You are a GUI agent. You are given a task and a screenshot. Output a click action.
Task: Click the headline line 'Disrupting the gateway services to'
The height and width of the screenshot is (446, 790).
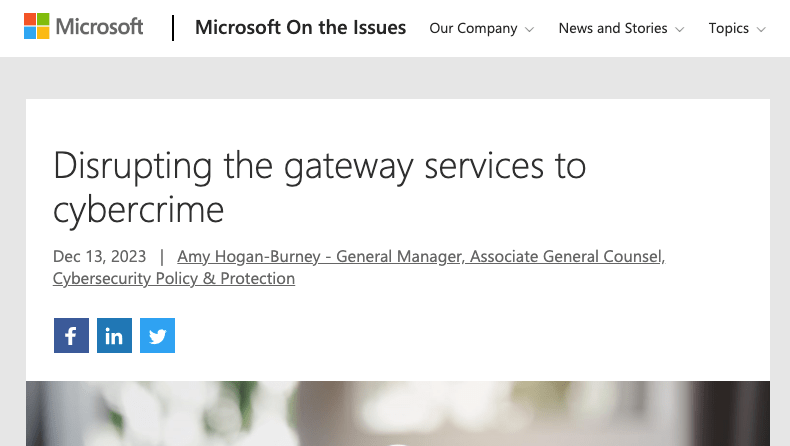click(x=319, y=165)
